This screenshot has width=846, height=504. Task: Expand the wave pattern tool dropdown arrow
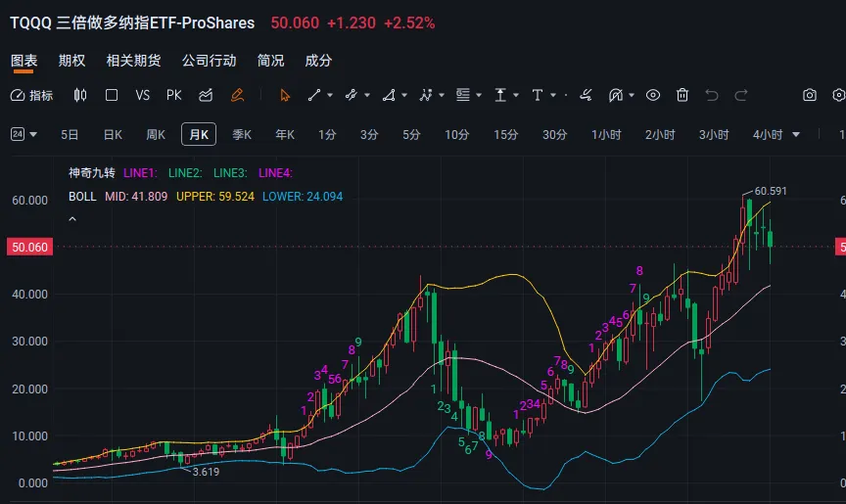tap(442, 95)
